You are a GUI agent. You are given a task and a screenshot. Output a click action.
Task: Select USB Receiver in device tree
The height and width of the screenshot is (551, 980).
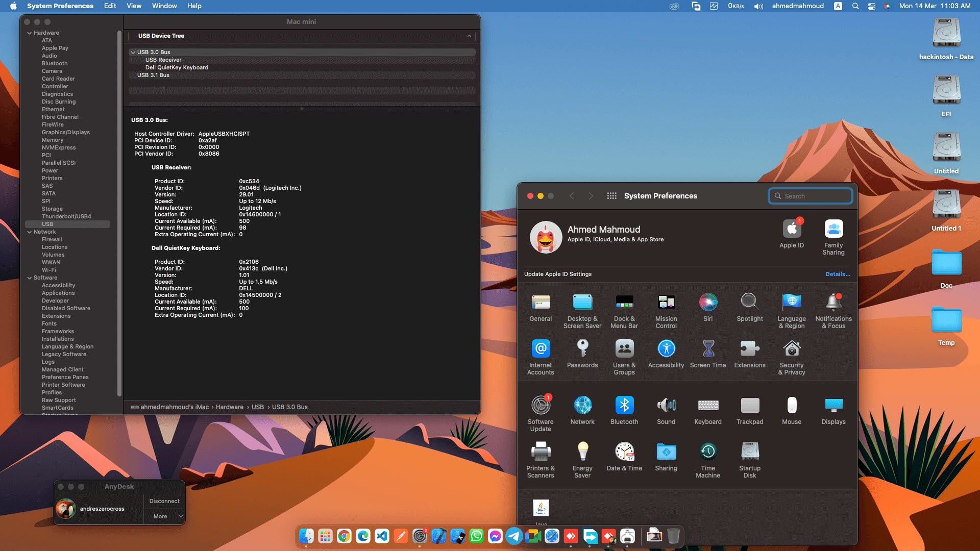tap(163, 60)
